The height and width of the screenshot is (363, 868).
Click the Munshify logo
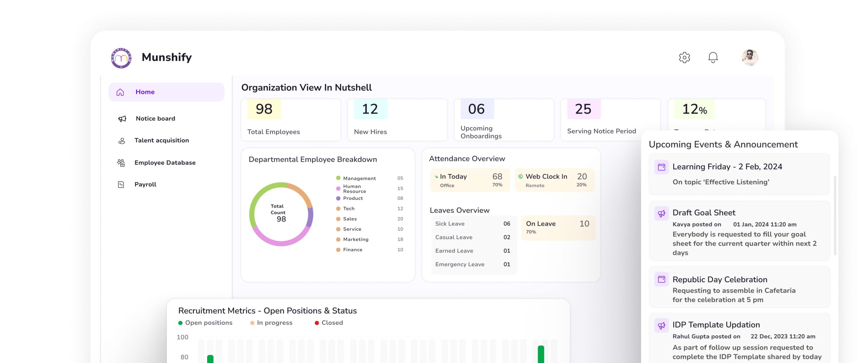(121, 58)
